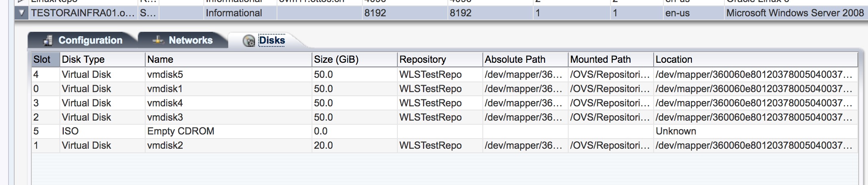Click the ISO disk type cell
Viewport: 868px width, 185px height.
[103, 131]
